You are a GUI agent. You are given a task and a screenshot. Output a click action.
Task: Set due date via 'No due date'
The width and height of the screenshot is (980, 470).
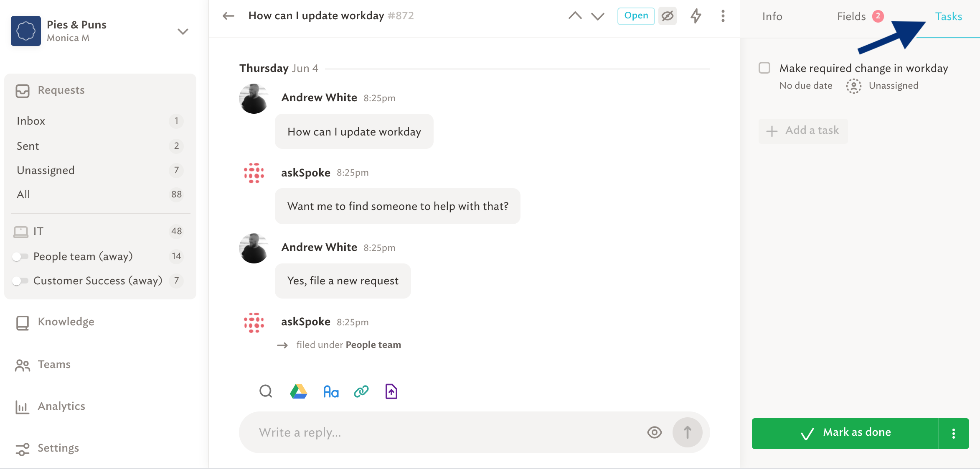806,85
